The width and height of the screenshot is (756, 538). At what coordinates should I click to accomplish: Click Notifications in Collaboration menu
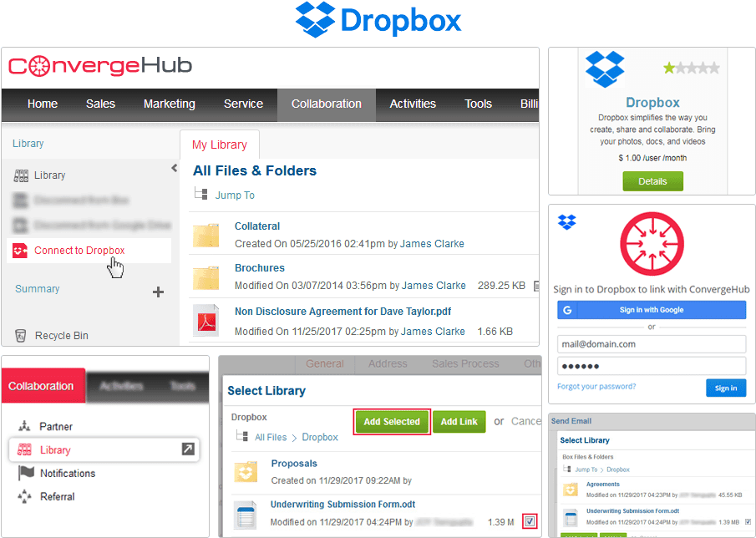68,474
